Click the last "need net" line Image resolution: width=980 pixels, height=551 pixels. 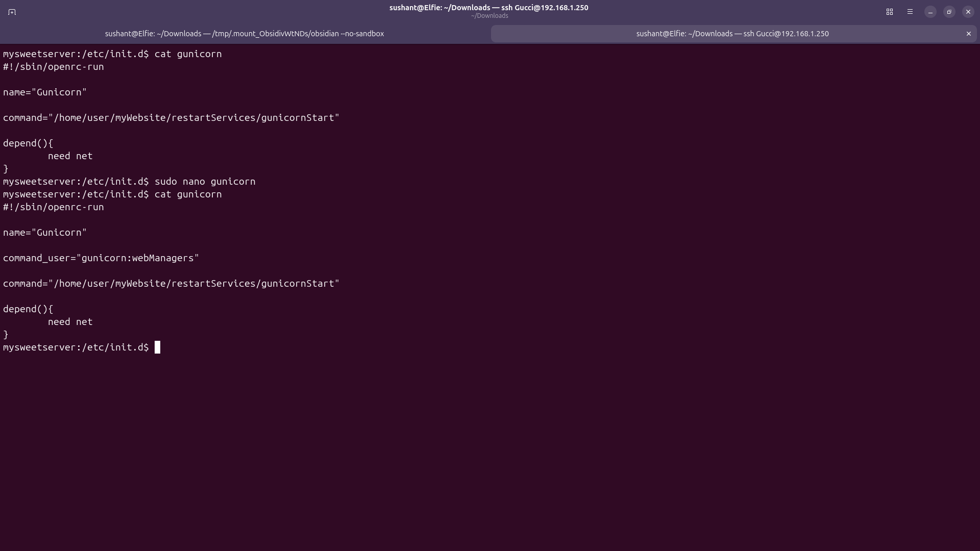(70, 322)
